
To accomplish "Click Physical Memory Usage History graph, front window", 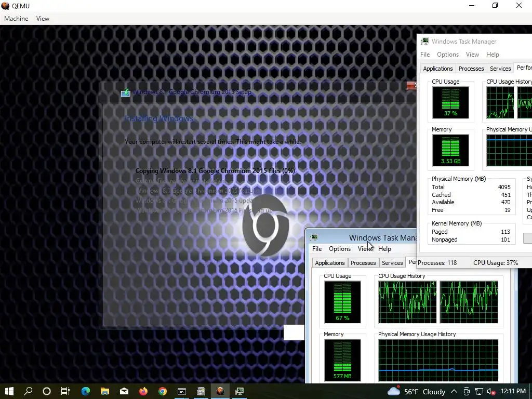I will (438, 361).
